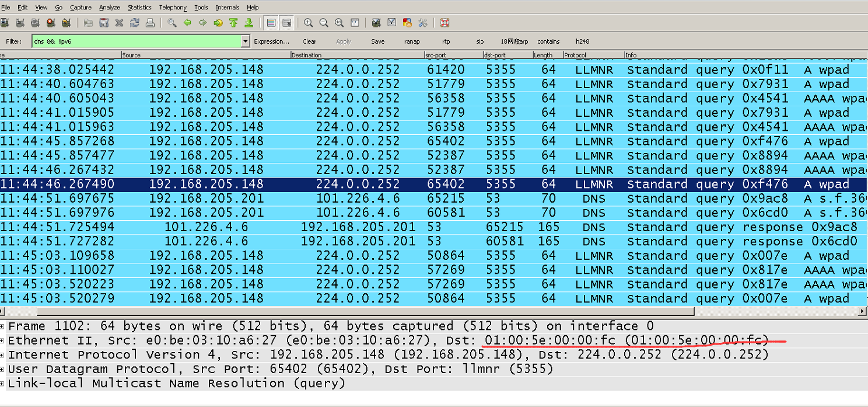Select the packet at 11:44:51.697675

[x=434, y=199]
